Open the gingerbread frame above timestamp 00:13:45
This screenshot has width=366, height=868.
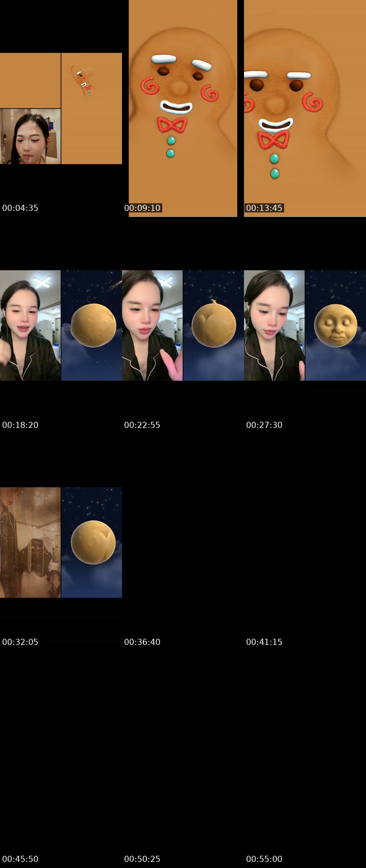click(x=305, y=108)
